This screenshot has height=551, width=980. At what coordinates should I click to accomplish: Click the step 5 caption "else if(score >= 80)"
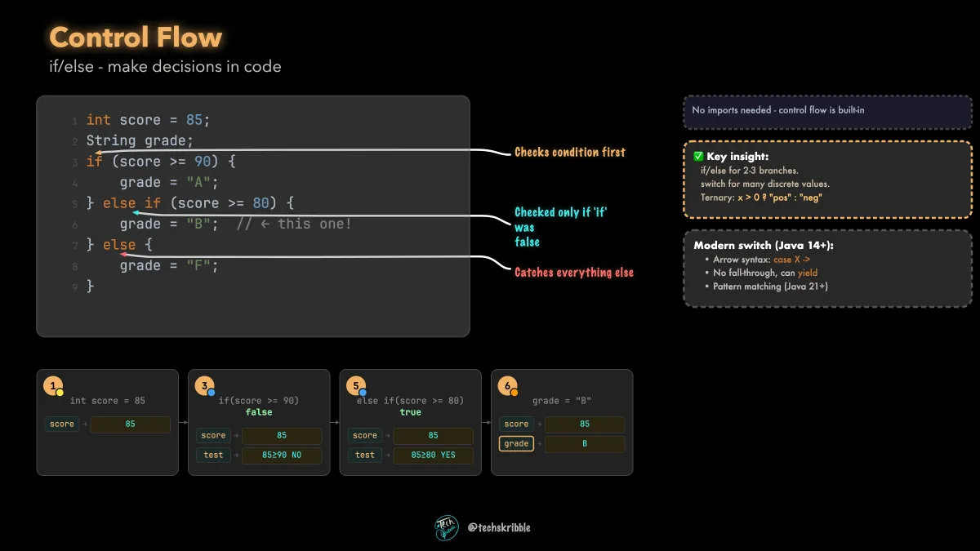[411, 401]
